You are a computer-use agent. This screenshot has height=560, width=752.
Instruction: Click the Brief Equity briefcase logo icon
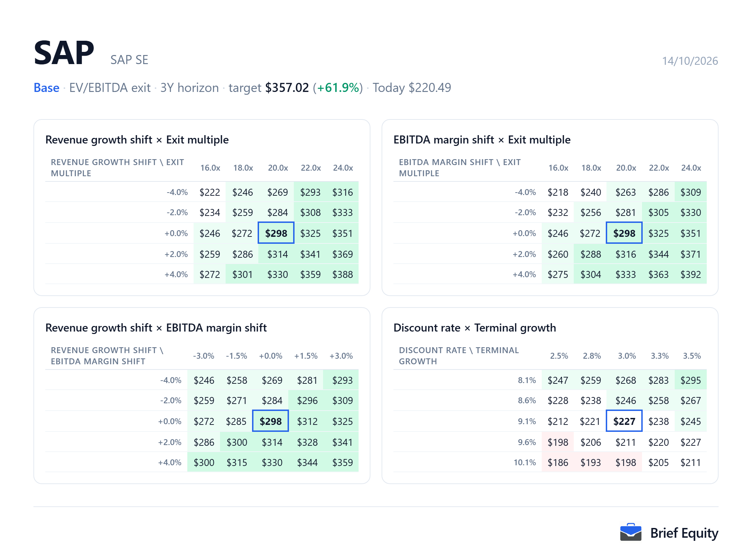click(x=630, y=532)
